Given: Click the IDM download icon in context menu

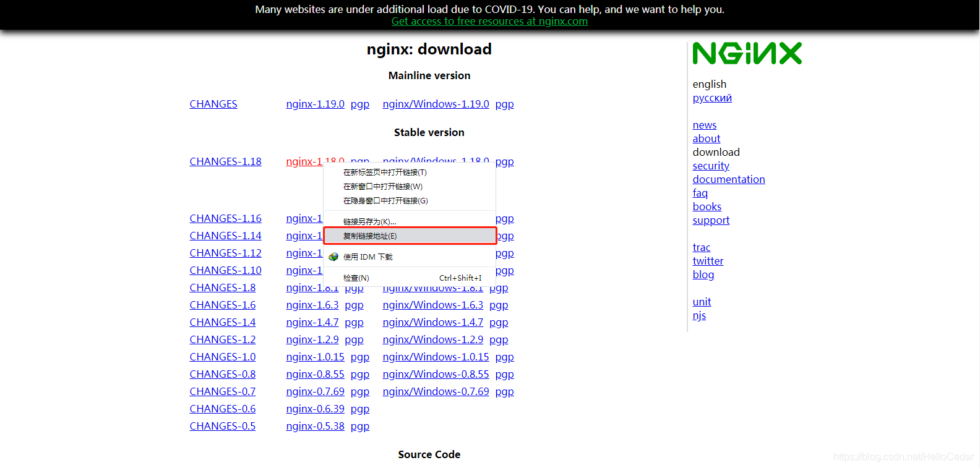Looking at the screenshot, I should tap(333, 257).
